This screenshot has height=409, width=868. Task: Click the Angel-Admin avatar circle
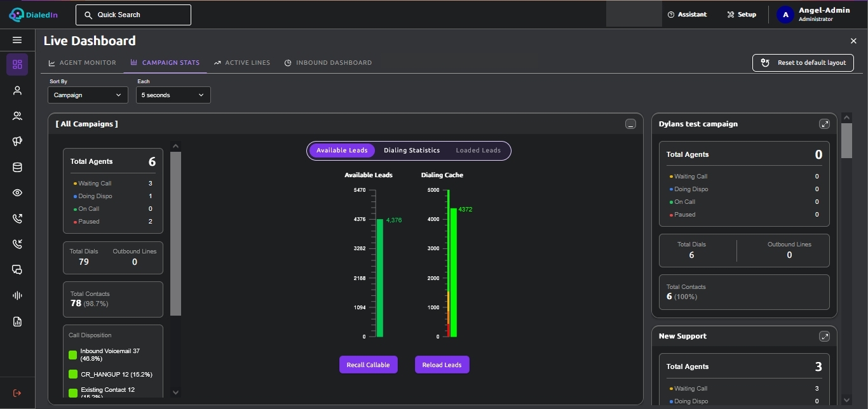[785, 15]
